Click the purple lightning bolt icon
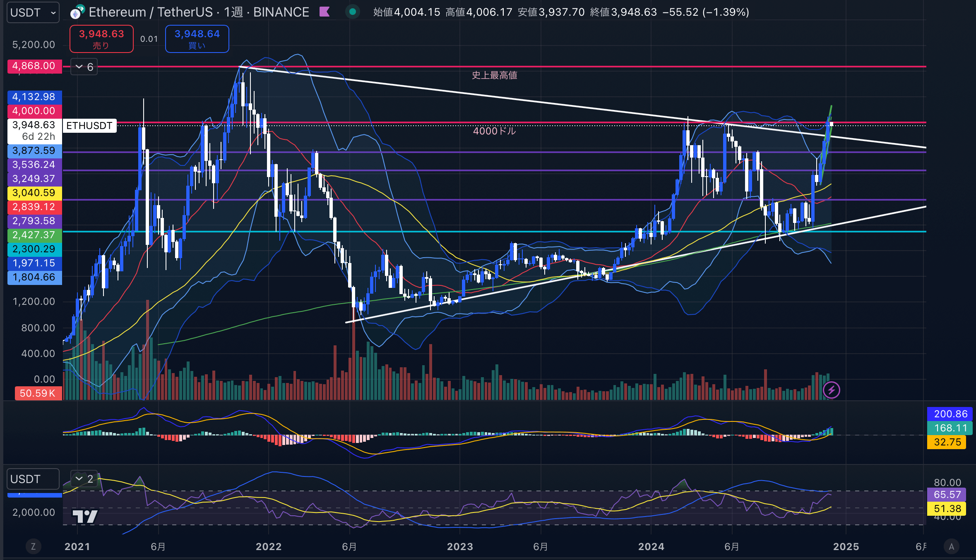Screen dimensions: 976x560 tap(831, 390)
